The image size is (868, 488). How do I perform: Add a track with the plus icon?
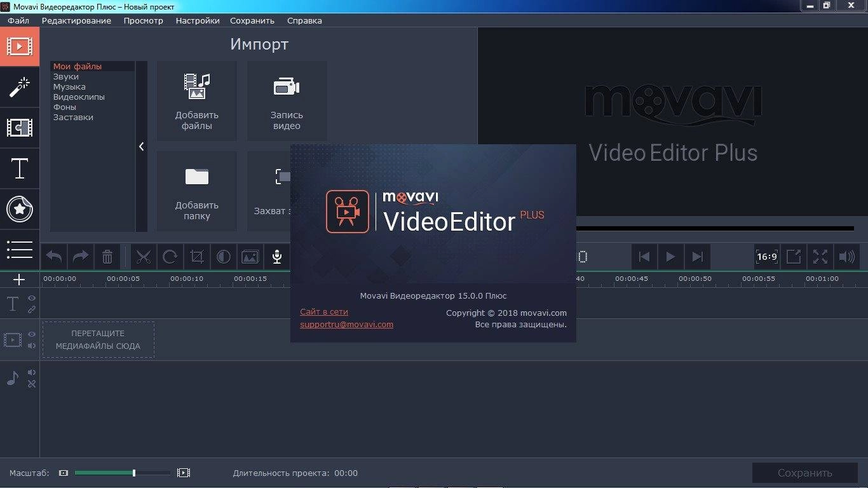[19, 280]
